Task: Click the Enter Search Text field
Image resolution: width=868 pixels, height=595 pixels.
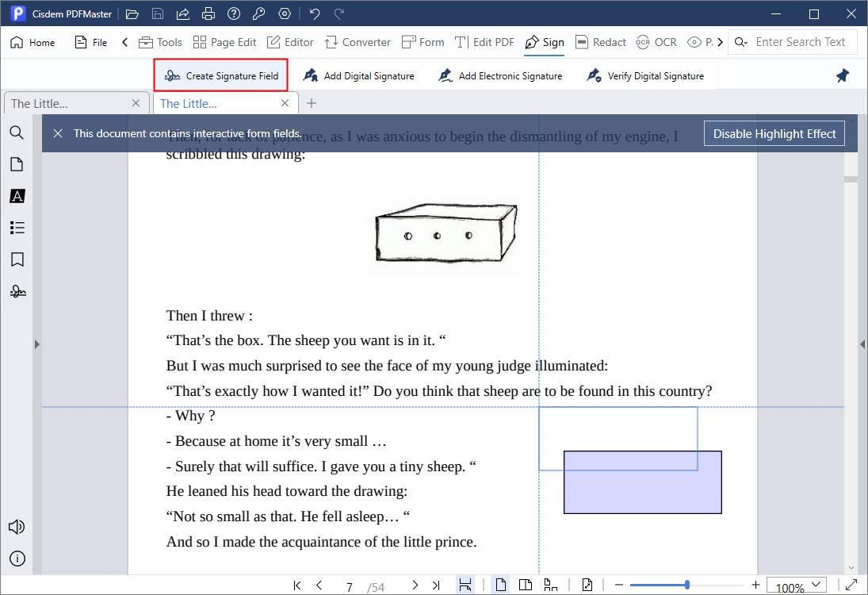Action: click(800, 42)
